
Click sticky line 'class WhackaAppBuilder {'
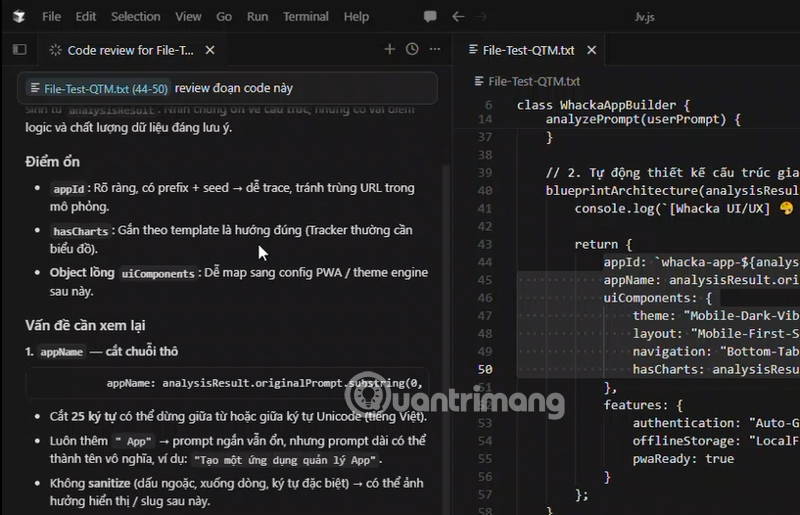pos(603,105)
